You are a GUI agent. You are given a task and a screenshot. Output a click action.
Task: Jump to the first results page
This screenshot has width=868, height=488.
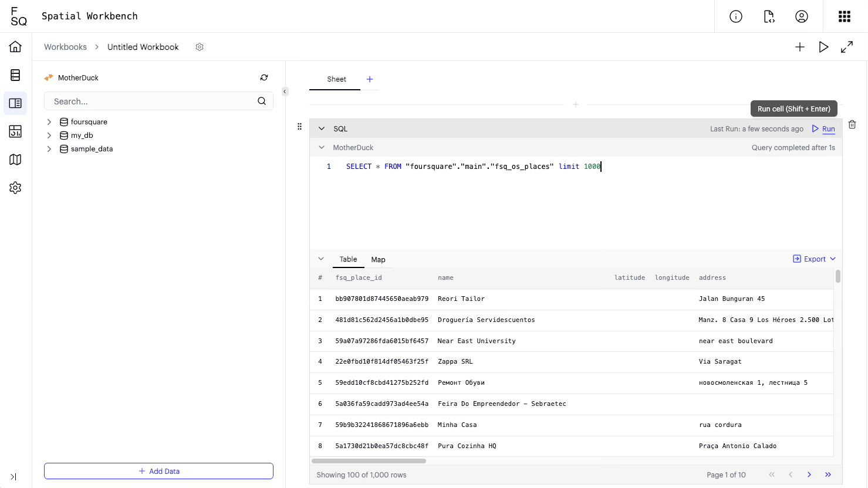772,475
